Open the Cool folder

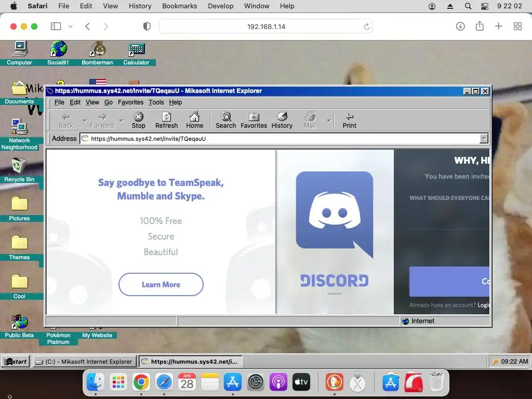pyautogui.click(x=19, y=287)
